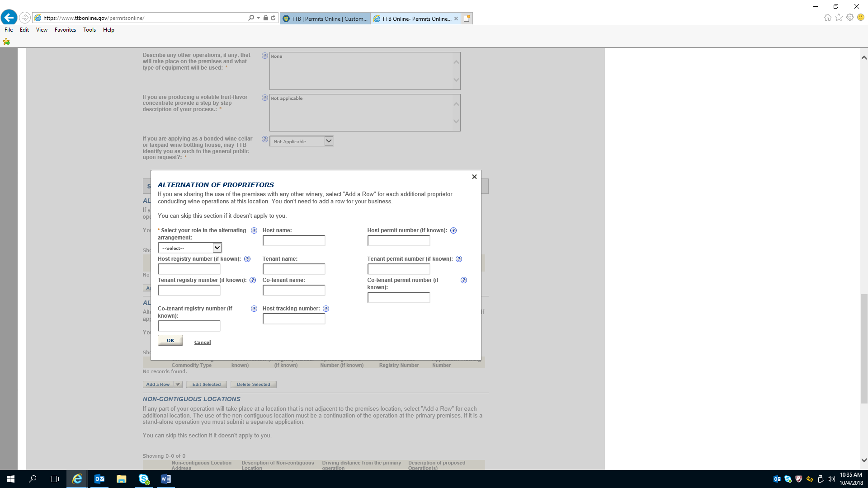The image size is (868, 488).
Task: Click help icon beside role selection label
Action: coord(254,230)
